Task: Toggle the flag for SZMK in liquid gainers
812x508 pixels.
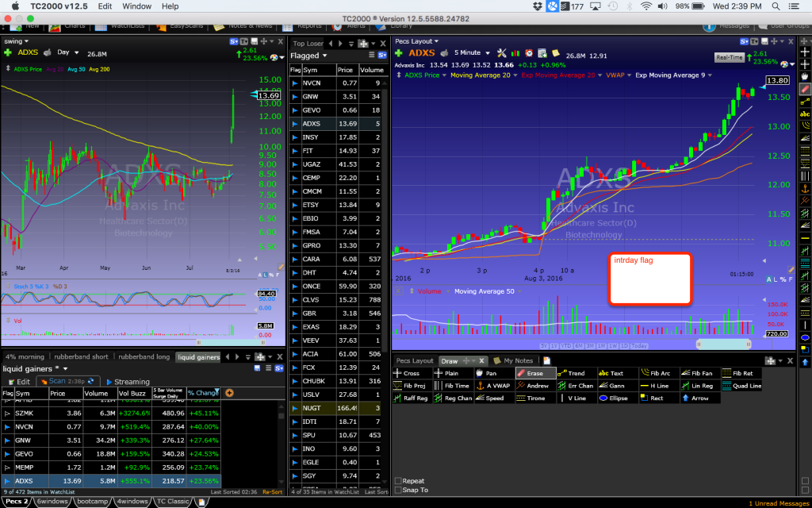Action: coord(7,414)
